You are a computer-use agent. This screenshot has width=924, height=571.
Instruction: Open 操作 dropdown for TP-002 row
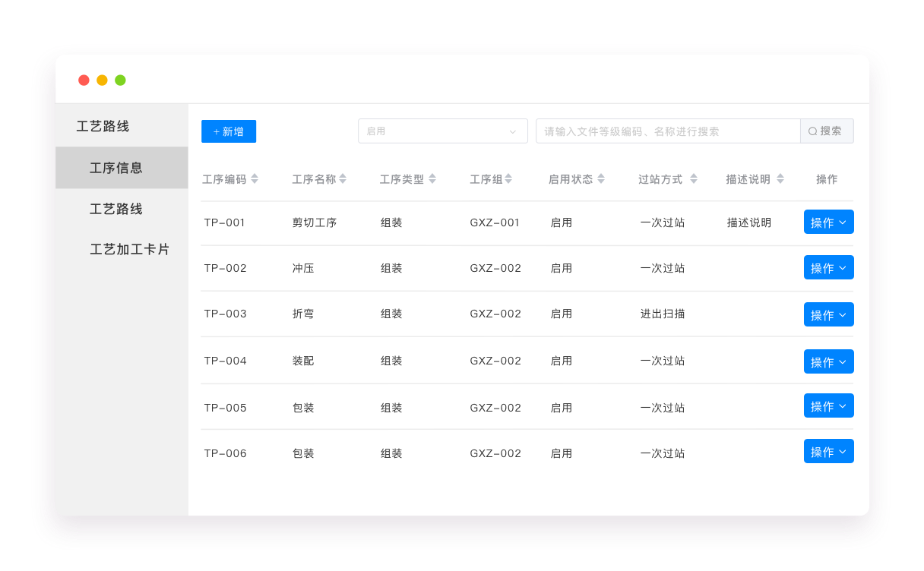coord(829,268)
